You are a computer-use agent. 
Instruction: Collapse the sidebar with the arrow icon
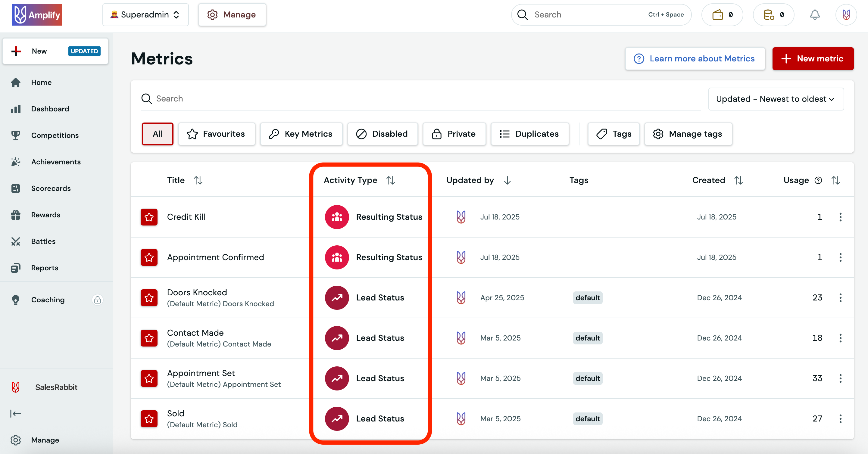click(15, 414)
